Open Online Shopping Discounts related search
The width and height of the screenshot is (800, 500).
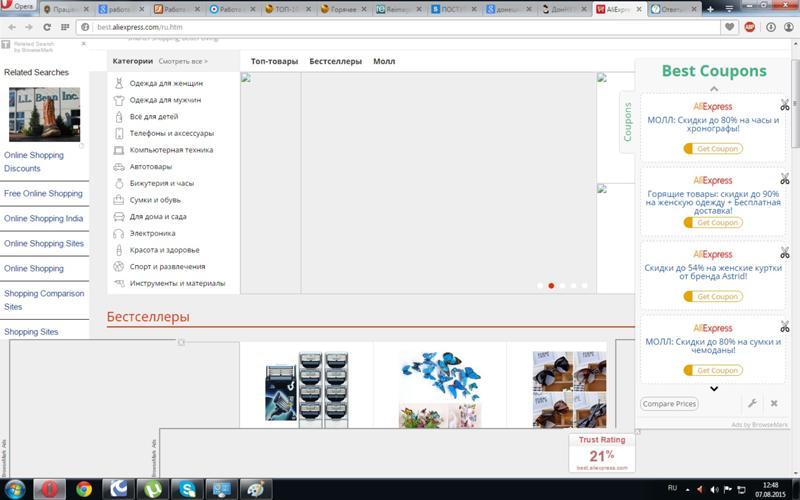tap(34, 162)
